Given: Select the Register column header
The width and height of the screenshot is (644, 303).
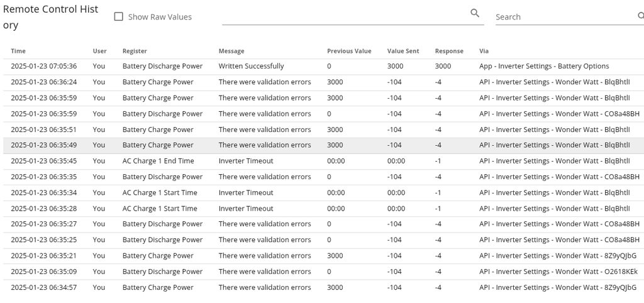Looking at the screenshot, I should pyautogui.click(x=135, y=51).
